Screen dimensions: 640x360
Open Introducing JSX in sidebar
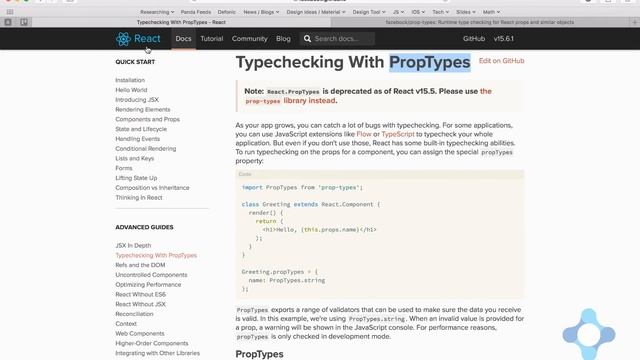click(137, 100)
